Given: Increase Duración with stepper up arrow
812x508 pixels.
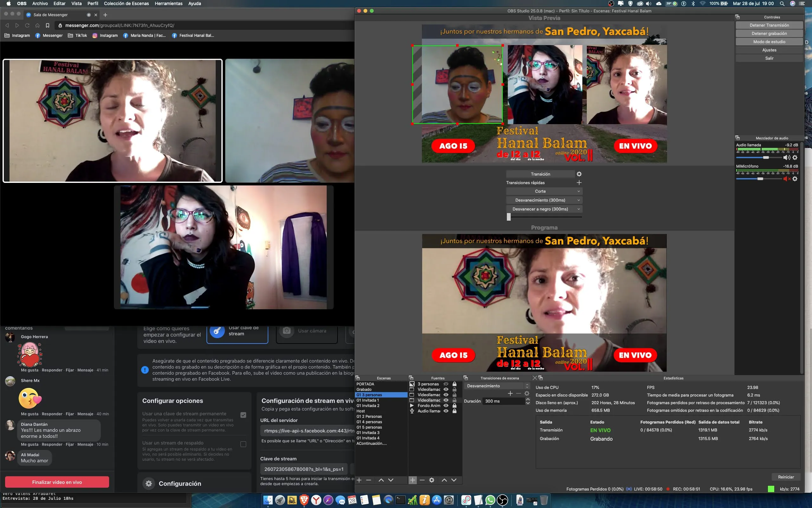Looking at the screenshot, I should tap(527, 399).
